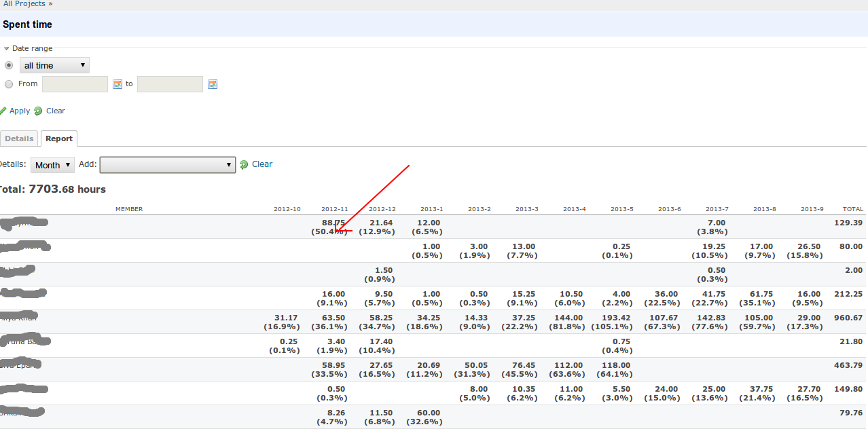This screenshot has height=429, width=868.
Task: Click the 61.75 (35.1%) cell
Action: (x=756, y=298)
